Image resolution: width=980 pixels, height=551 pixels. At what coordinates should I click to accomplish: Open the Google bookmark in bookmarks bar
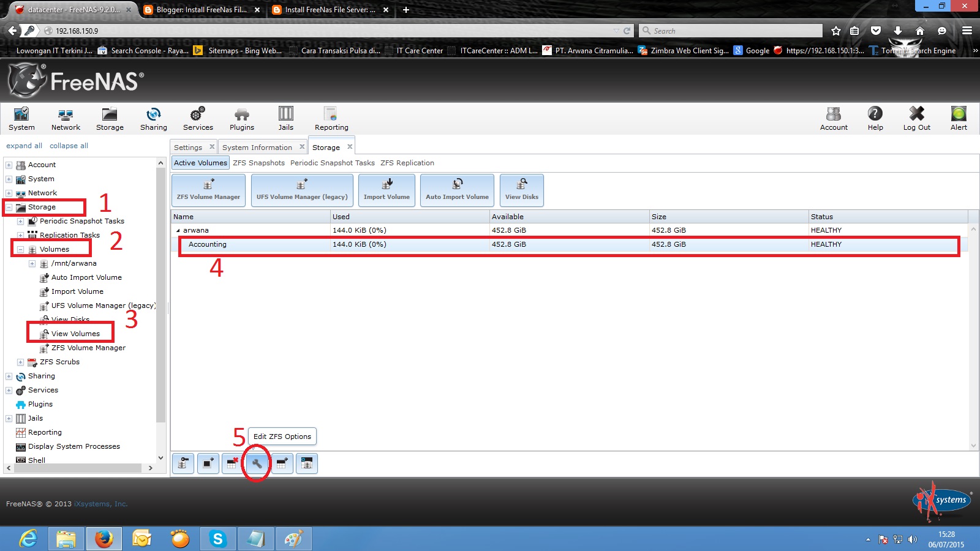(x=752, y=51)
